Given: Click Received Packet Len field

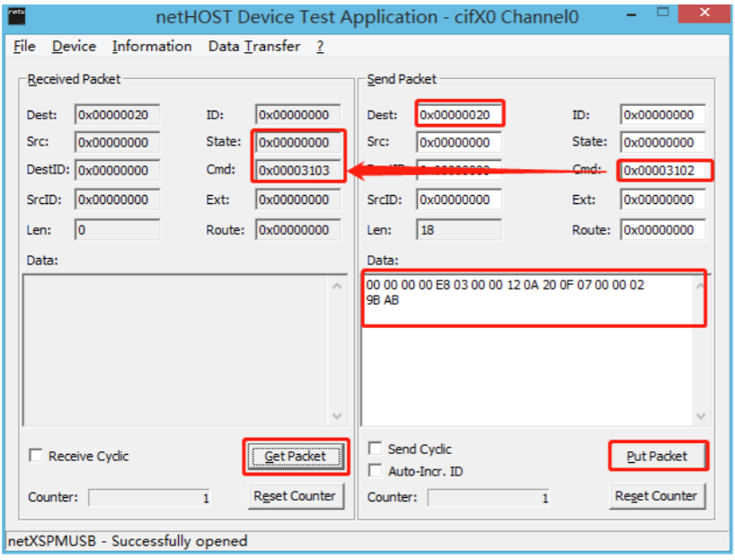Looking at the screenshot, I should coord(117,230).
